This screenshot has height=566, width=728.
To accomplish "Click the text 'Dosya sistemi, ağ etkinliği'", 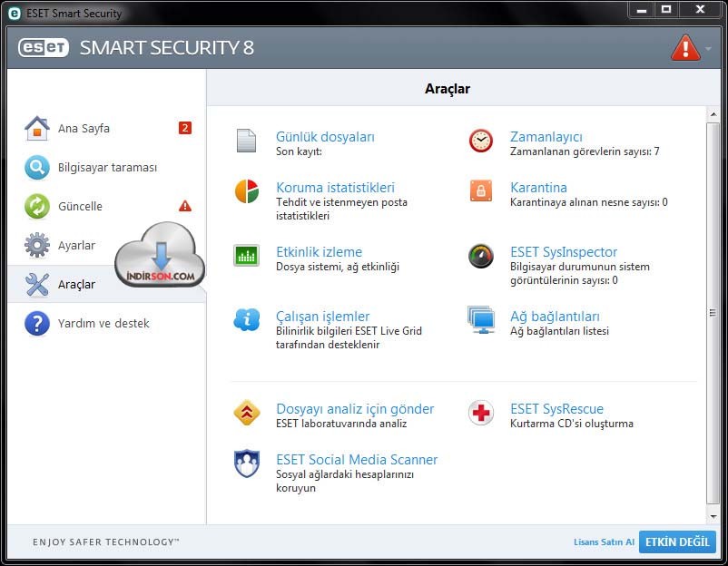I will point(338,267).
